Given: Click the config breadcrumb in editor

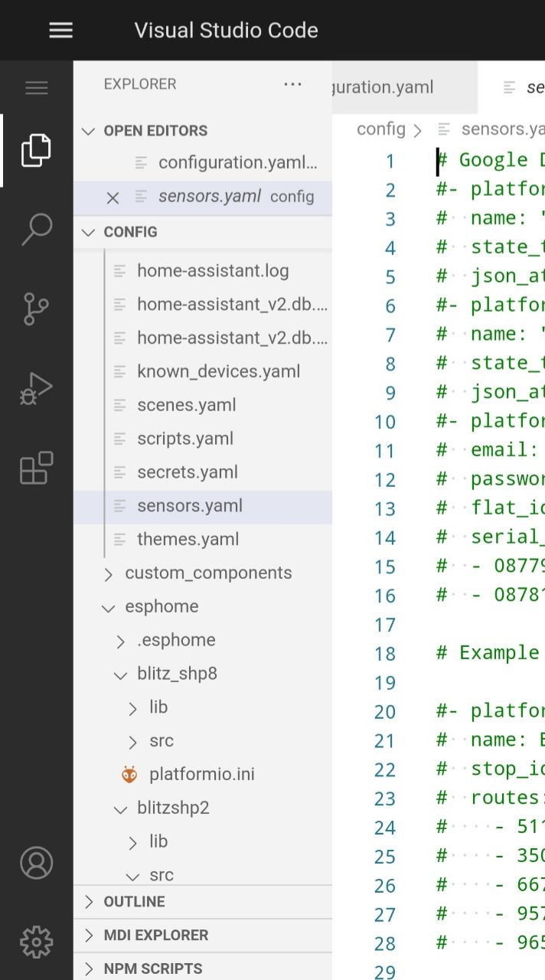Looking at the screenshot, I should (381, 129).
